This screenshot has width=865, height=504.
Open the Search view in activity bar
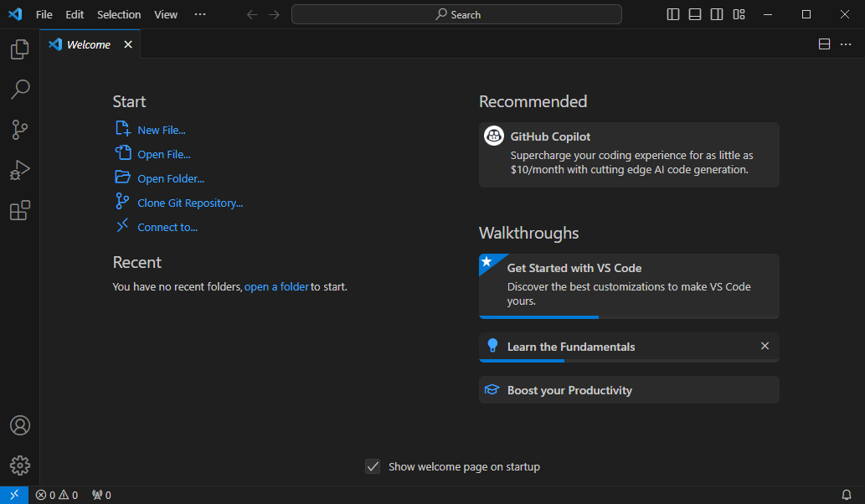19,90
